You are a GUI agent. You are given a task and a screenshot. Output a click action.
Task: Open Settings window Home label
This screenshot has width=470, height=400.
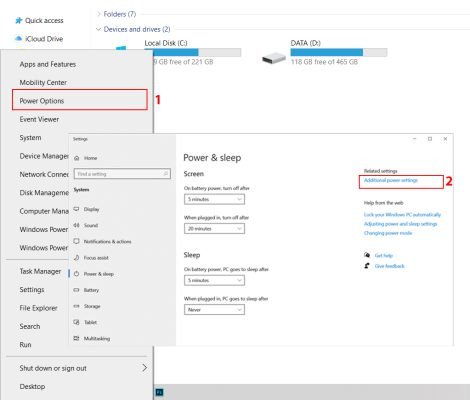pyautogui.click(x=90, y=158)
